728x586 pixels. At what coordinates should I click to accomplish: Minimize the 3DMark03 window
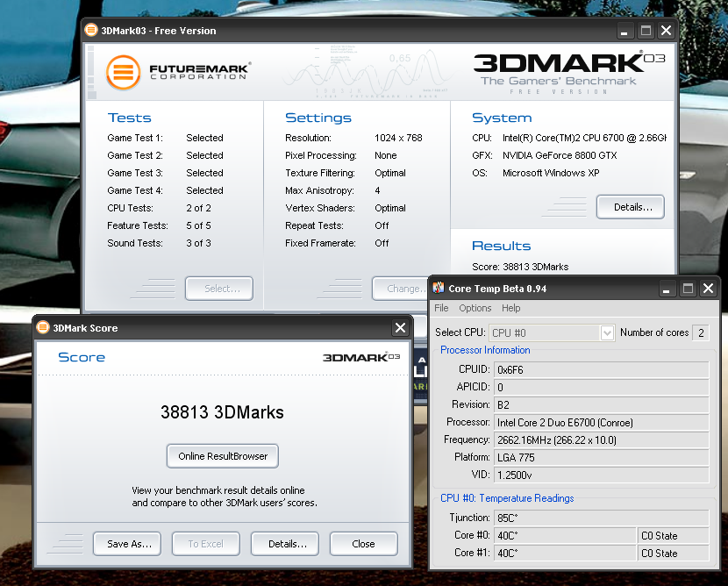624,31
